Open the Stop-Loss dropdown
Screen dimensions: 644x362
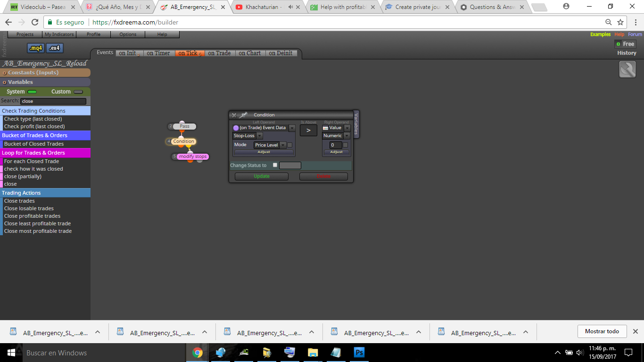click(x=259, y=136)
